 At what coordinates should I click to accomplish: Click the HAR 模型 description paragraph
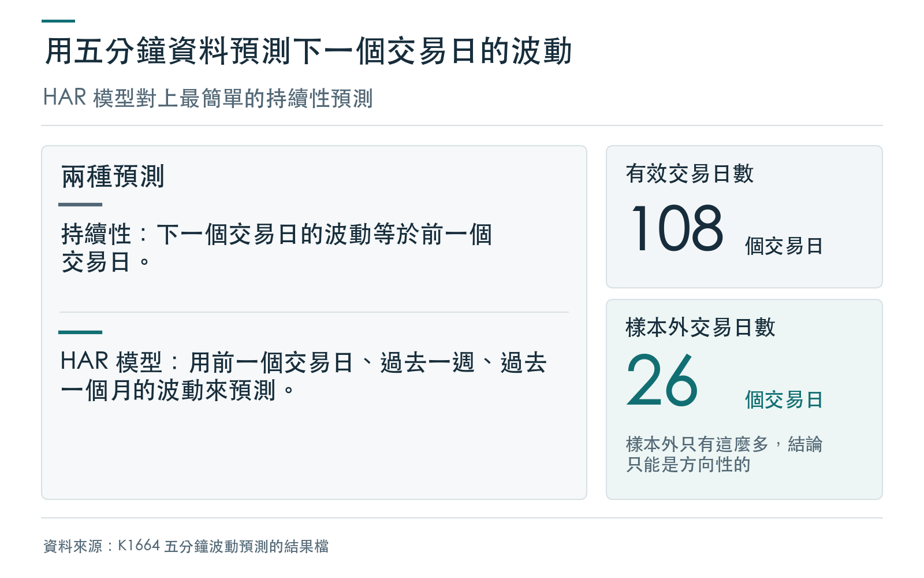pyautogui.click(x=303, y=376)
